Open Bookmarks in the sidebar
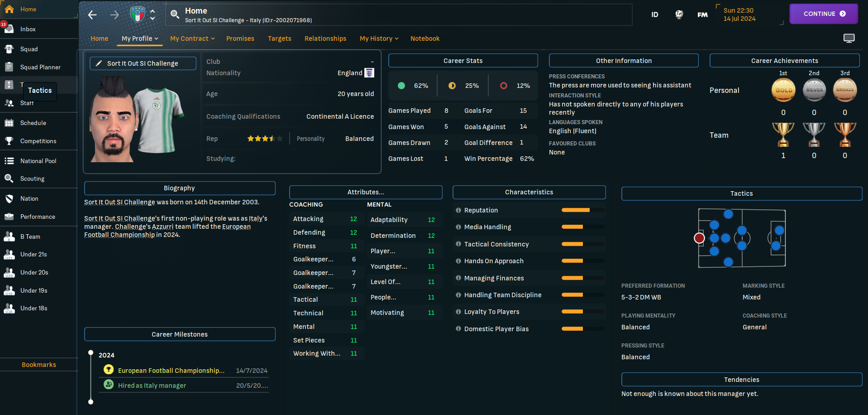This screenshot has height=415, width=868. pos(39,365)
